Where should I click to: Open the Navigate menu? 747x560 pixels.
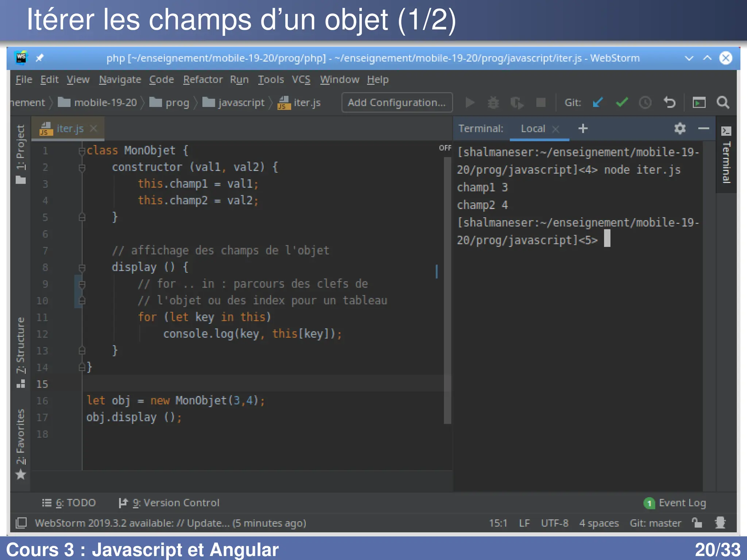tap(120, 79)
